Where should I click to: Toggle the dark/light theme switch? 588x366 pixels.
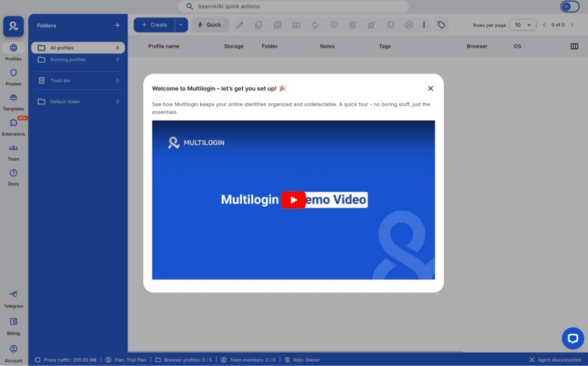pyautogui.click(x=569, y=7)
